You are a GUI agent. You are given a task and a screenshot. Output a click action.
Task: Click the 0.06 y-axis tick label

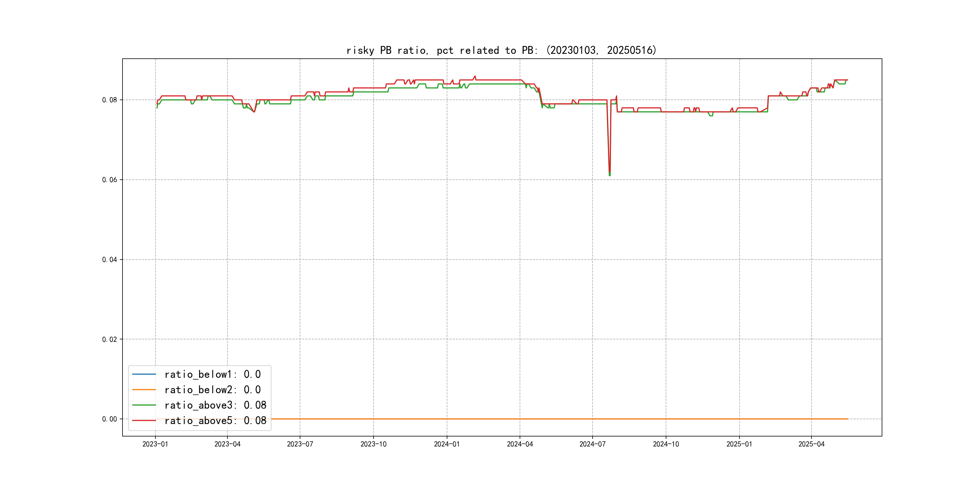point(109,180)
